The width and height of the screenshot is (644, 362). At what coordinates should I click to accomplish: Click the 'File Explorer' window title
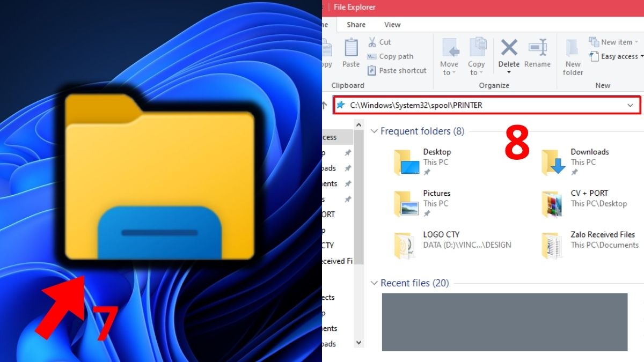(x=355, y=8)
